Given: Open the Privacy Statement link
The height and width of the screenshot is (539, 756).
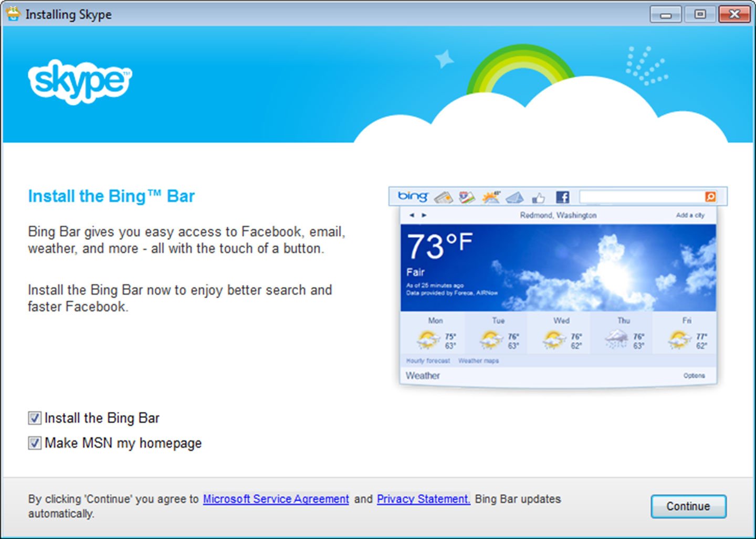Looking at the screenshot, I should (x=423, y=499).
